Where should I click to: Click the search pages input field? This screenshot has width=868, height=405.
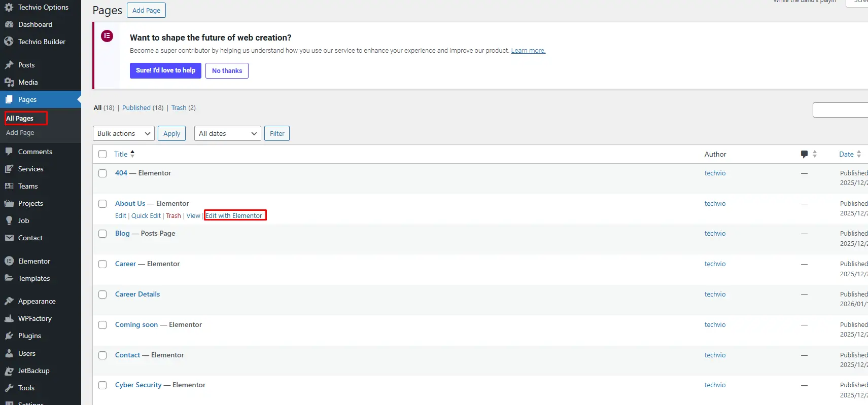click(x=840, y=110)
